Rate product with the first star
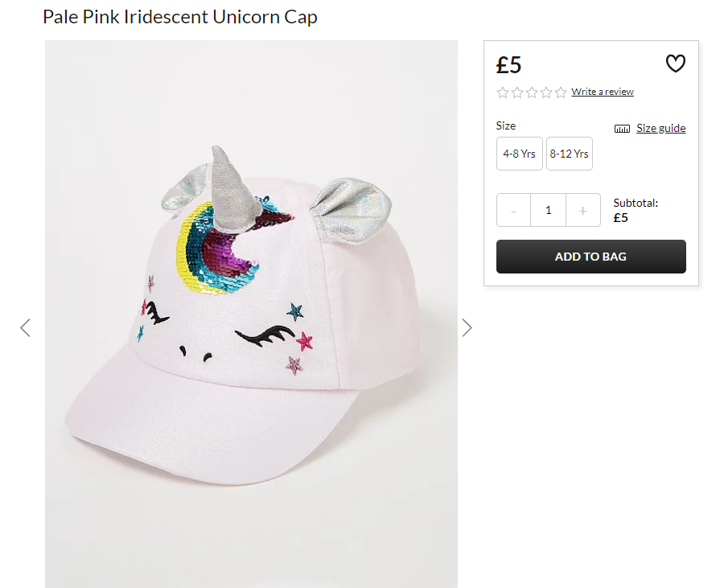 503,93
